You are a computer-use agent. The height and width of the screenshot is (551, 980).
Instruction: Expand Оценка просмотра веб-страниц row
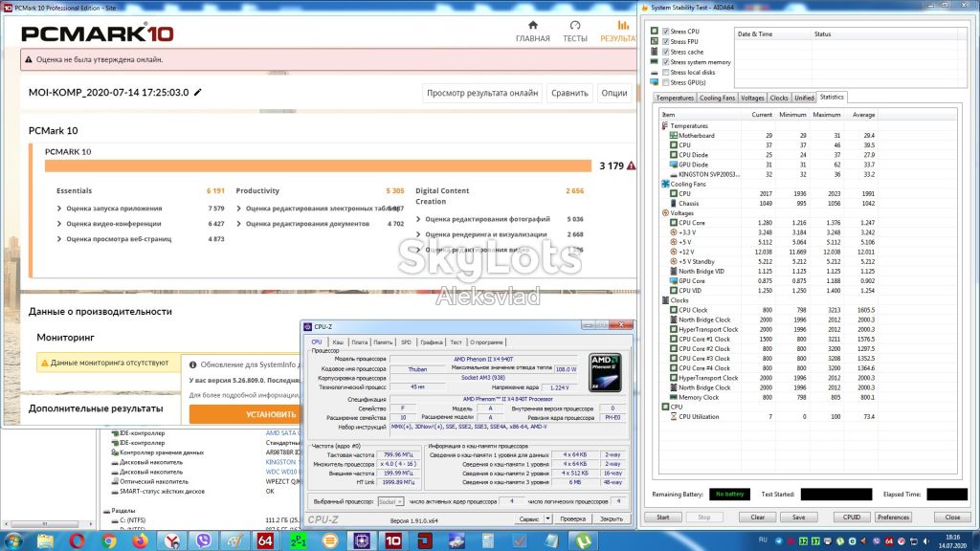pos(59,238)
